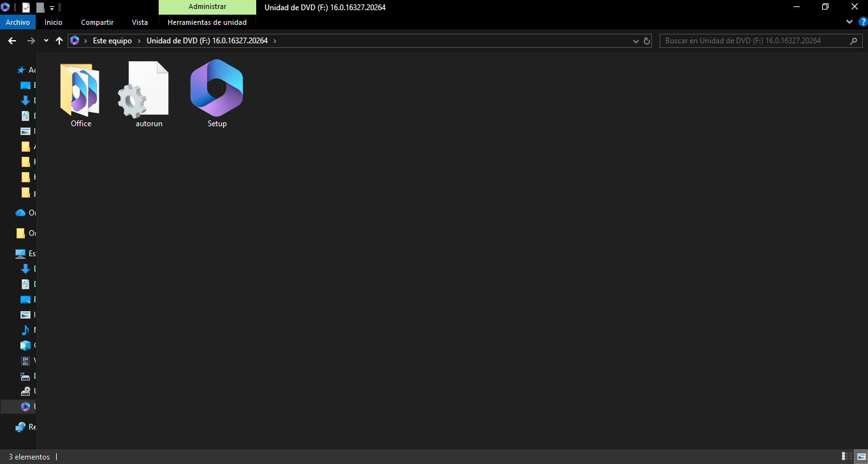Select the Setup Office installer icon
Viewport: 868px width, 464px height.
217,88
